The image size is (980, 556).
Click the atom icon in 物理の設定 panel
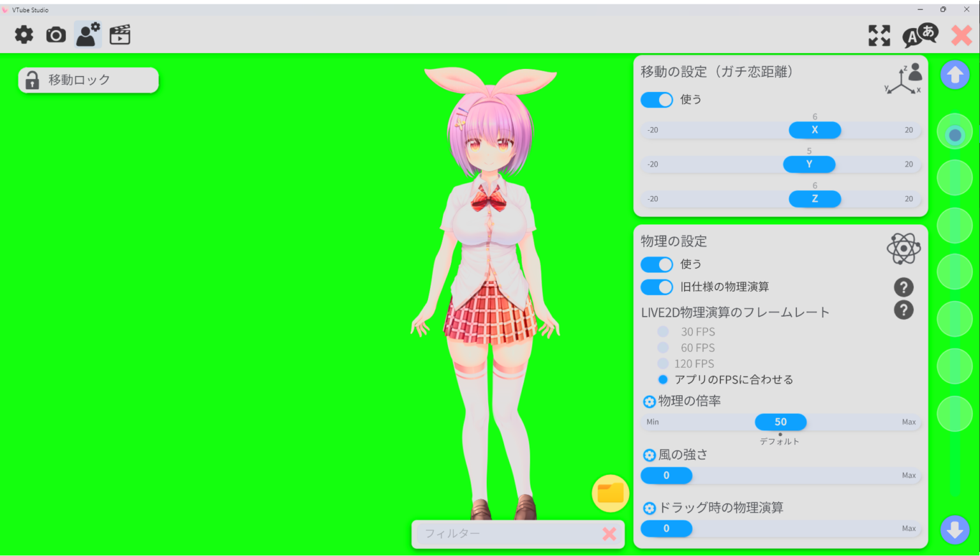coord(903,248)
